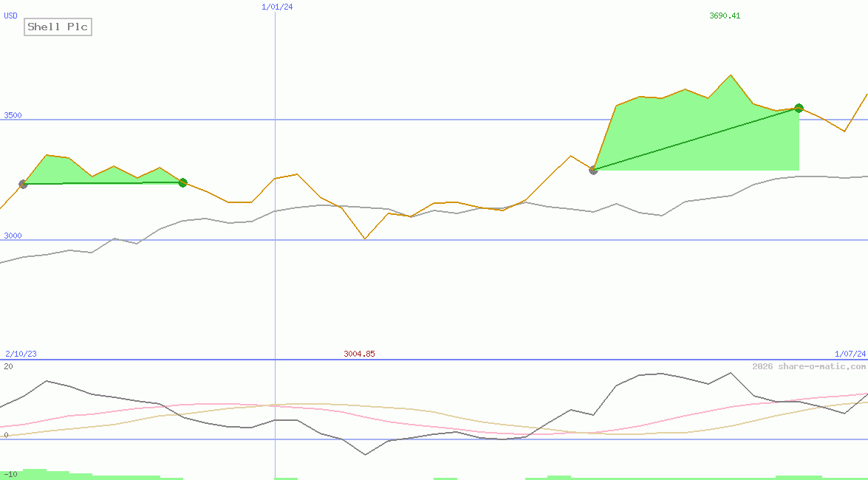The height and width of the screenshot is (480, 868).
Task: Select the 1/01/24 date marker
Action: click(277, 7)
